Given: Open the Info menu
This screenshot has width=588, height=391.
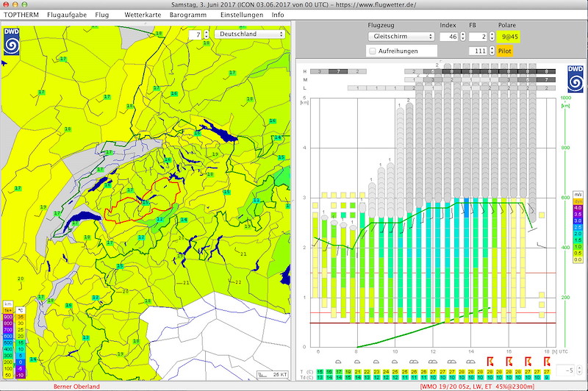Looking at the screenshot, I should tap(278, 15).
